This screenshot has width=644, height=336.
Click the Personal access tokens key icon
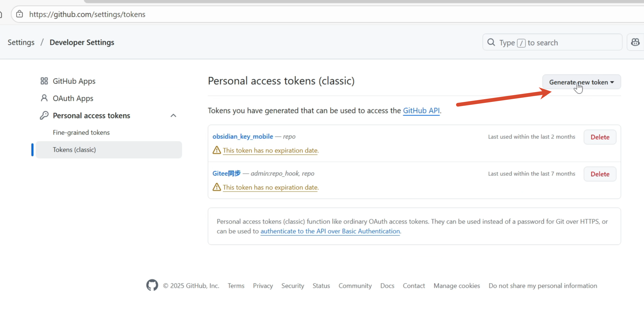pos(44,116)
